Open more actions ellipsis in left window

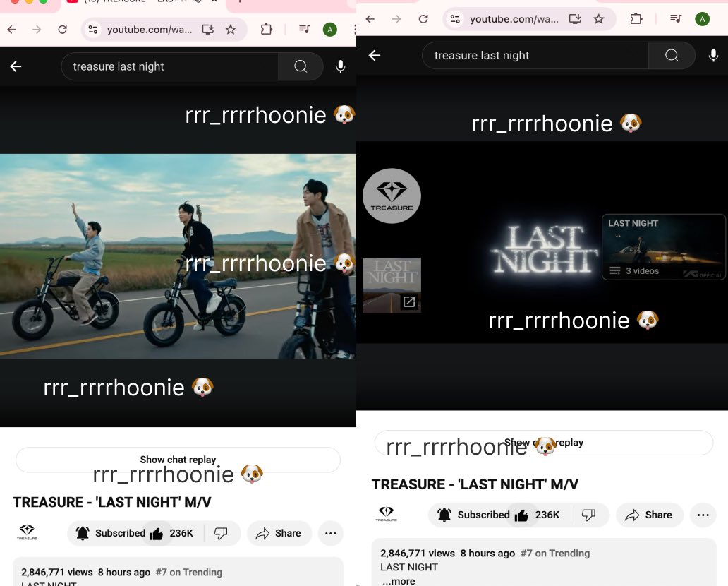[331, 533]
